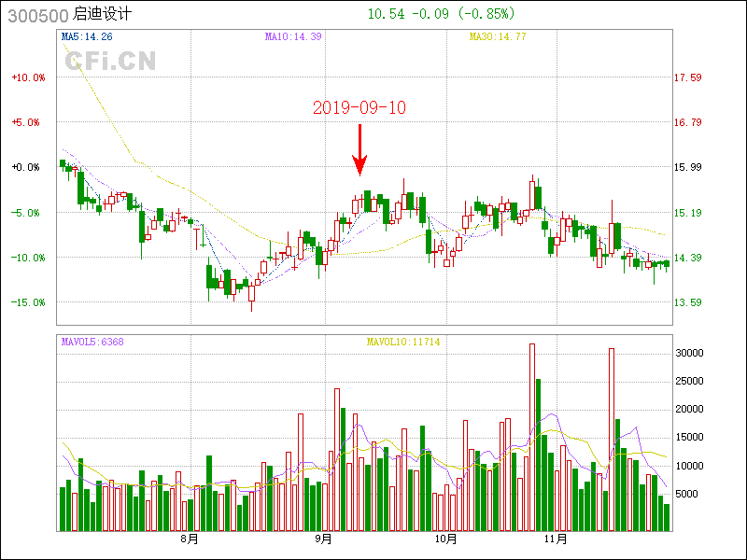Click the -15.0% percentage axis label
This screenshot has height=560, width=747.
click(28, 302)
